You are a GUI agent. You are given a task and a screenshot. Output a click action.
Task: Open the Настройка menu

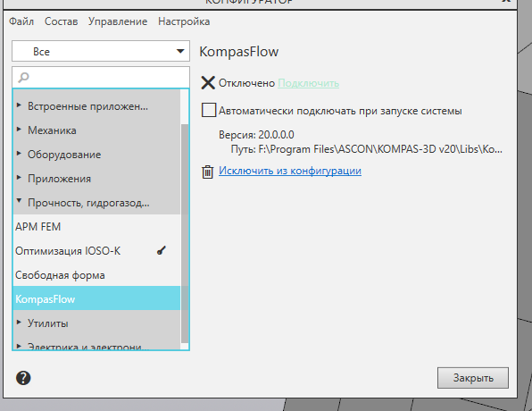tap(184, 21)
